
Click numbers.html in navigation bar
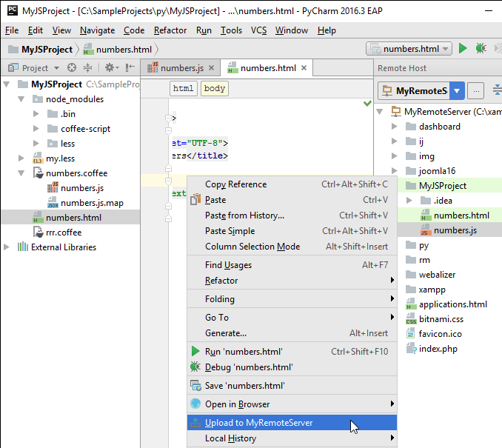click(117, 50)
